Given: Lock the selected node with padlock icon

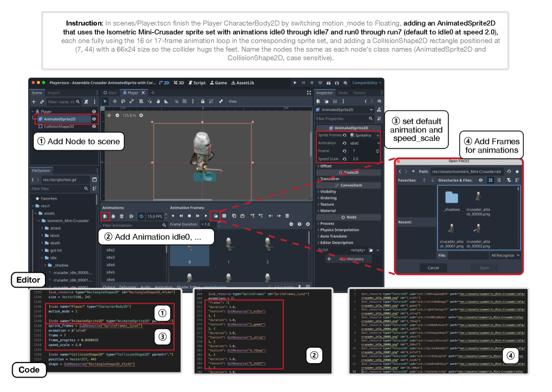Looking at the screenshot, I should coord(203,101).
